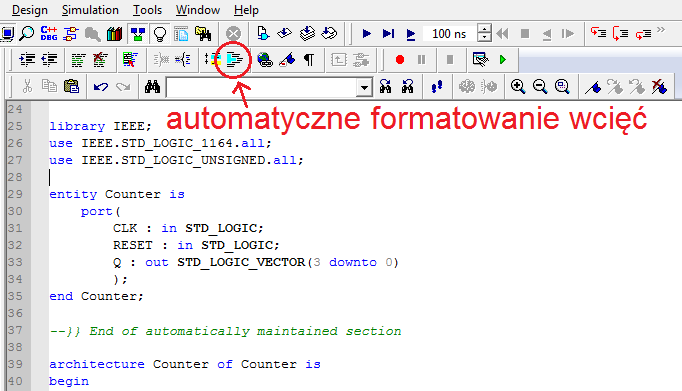Toggle the light bulb icon

click(160, 33)
